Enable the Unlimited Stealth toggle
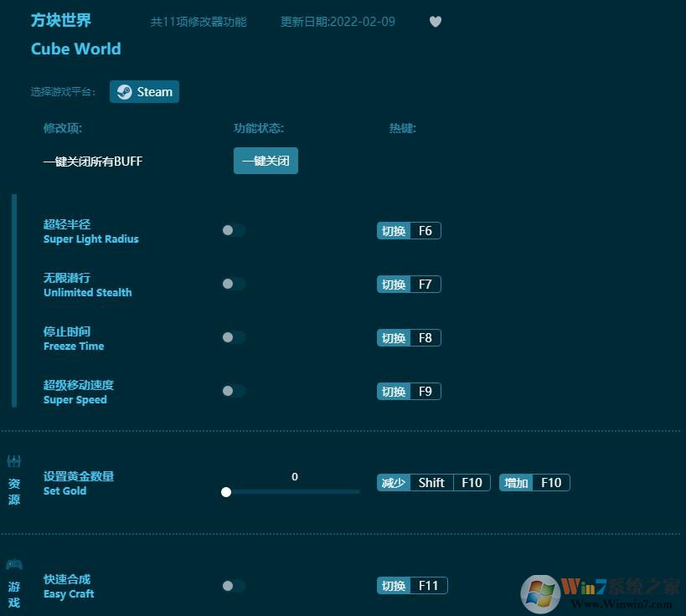The image size is (686, 616). click(234, 284)
